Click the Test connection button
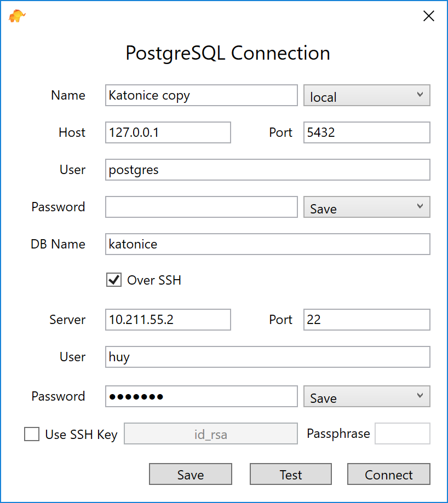448x503 pixels. coord(291,474)
